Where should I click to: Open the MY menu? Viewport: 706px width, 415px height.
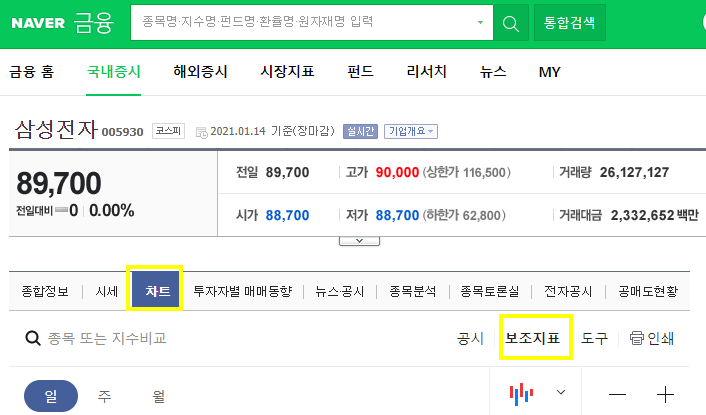coord(549,72)
